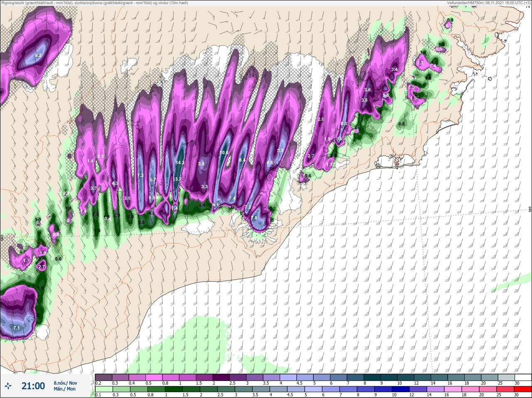
Task: Pick the dark purple 0.2 swatch in upper legend
Action: tap(103, 377)
